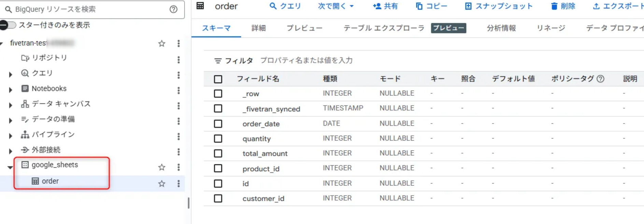Focus the BigQuery リソースを検索 search field
This screenshot has width=644, height=224.
tap(91, 9)
